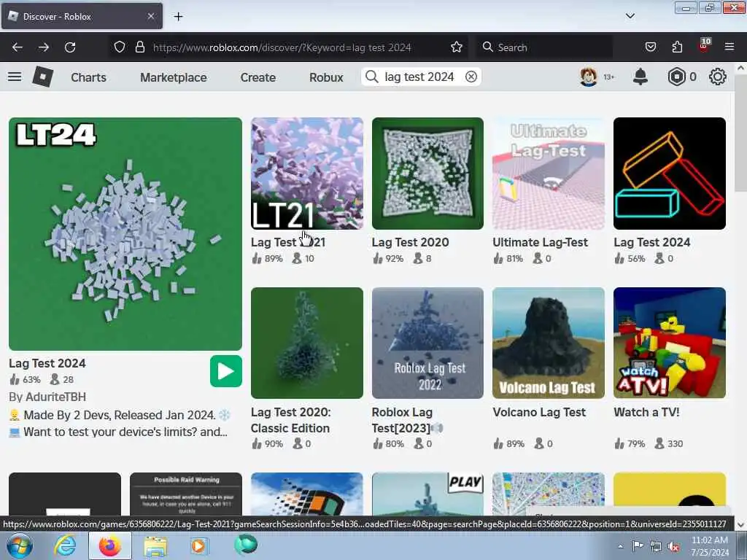This screenshot has height=560, width=747.
Task: Click the 'Lag Test 2024' featured title link
Action: [47, 363]
